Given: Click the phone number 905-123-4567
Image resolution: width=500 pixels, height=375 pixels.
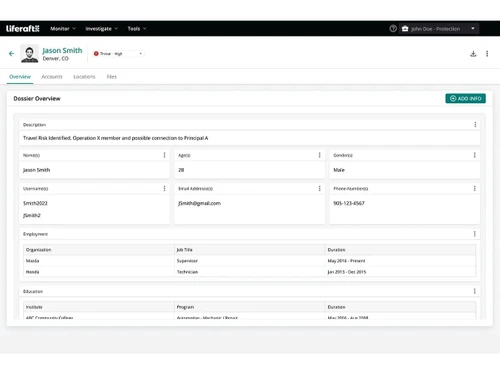Looking at the screenshot, I should click(x=349, y=203).
